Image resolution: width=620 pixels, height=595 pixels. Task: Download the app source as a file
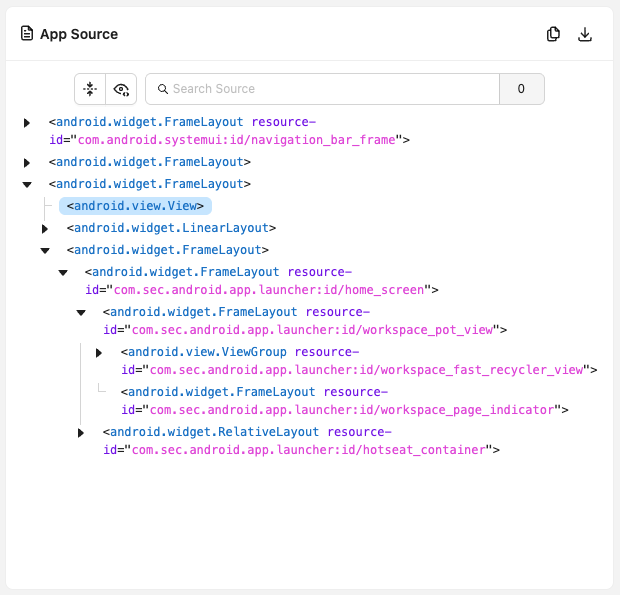pyautogui.click(x=585, y=34)
